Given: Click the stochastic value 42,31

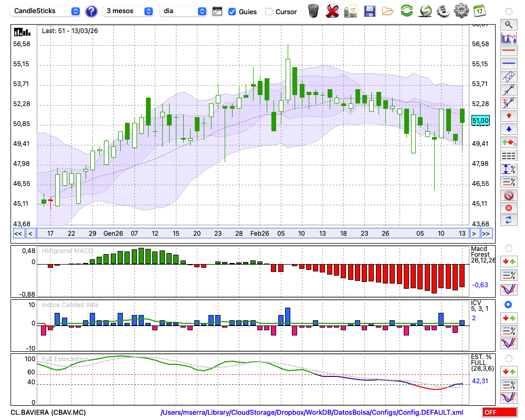Looking at the screenshot, I should click(480, 381).
